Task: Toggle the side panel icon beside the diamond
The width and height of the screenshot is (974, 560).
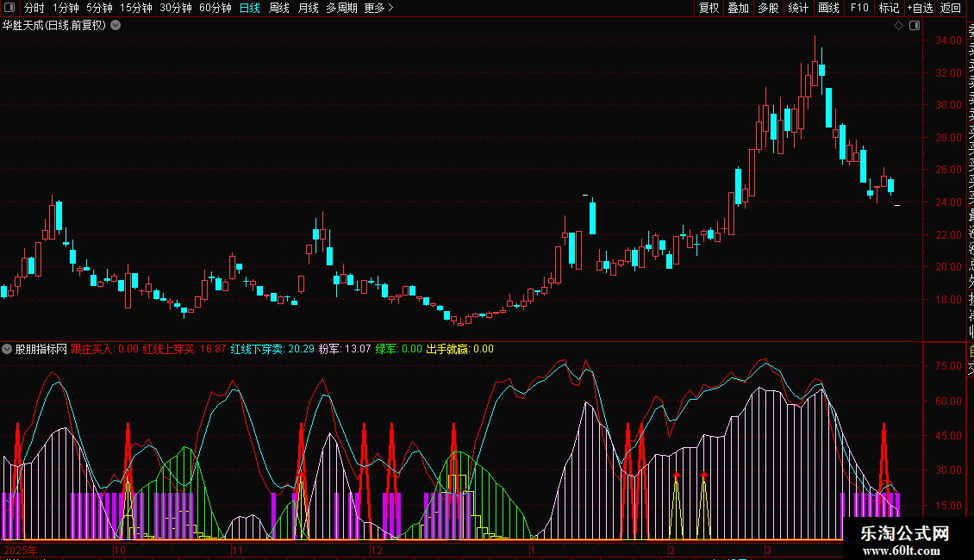Action: pyautogui.click(x=915, y=26)
